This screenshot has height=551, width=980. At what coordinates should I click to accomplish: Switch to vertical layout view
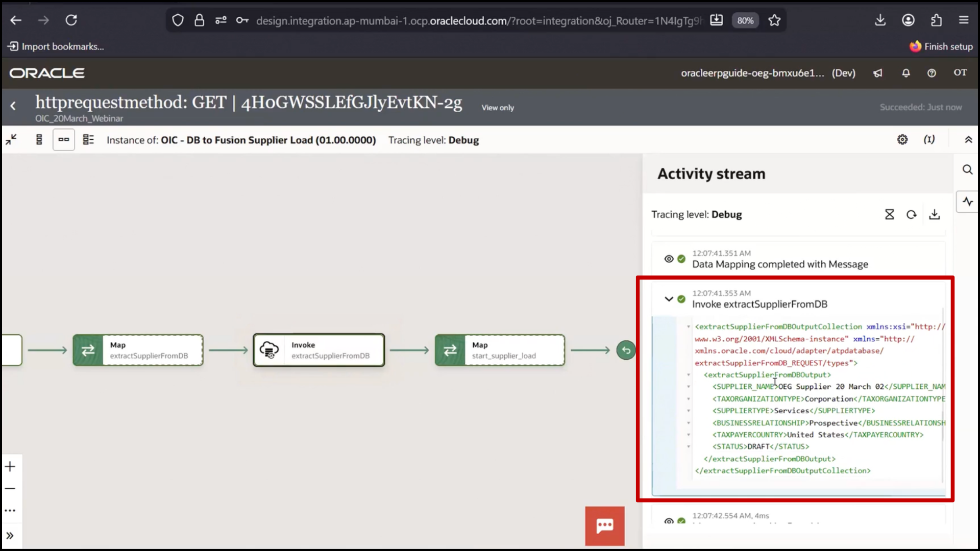tap(39, 140)
